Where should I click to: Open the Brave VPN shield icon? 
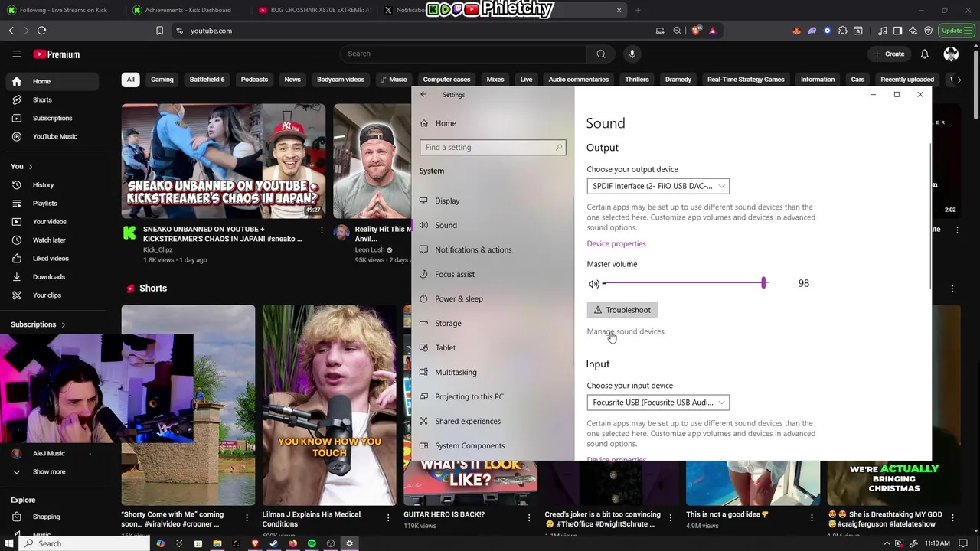[x=929, y=31]
